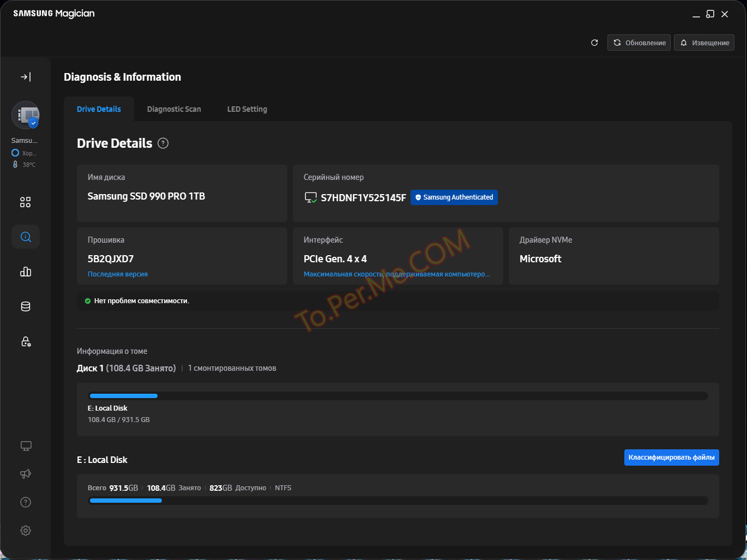
Task: Switch to the Diagnostic Scan tab
Action: click(x=174, y=109)
